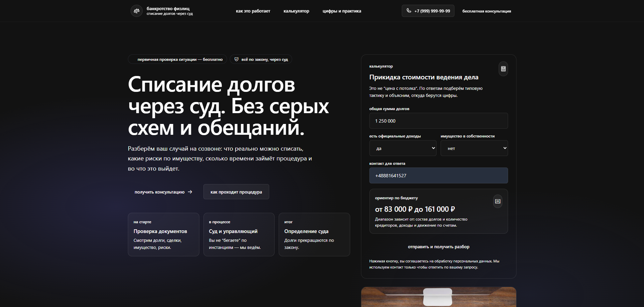
Task: Click the бесплатная консультация header link
Action: click(486, 11)
